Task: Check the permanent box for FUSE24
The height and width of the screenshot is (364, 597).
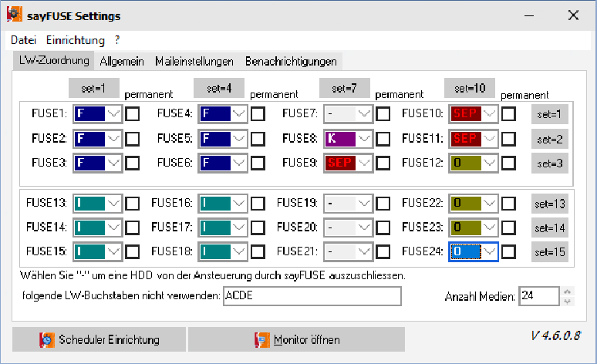Action: (x=508, y=251)
